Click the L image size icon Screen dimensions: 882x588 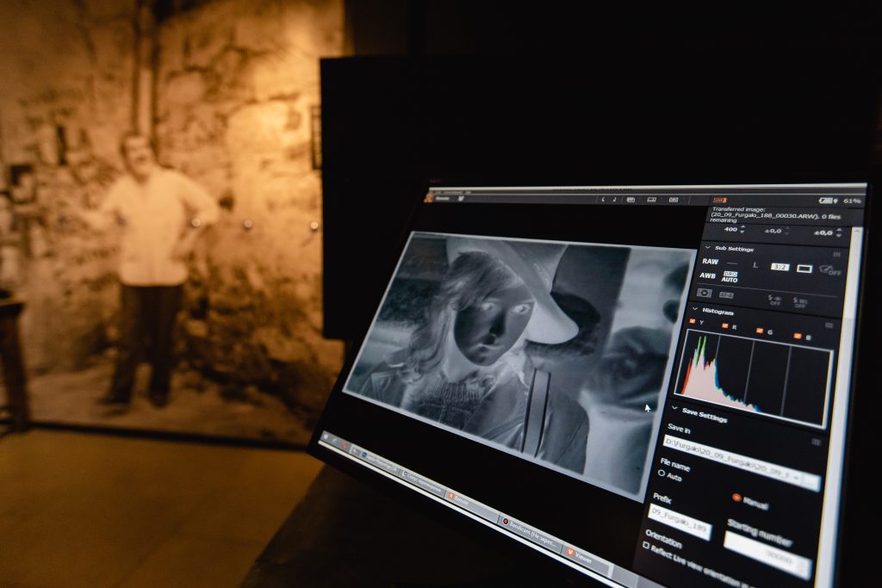[755, 264]
